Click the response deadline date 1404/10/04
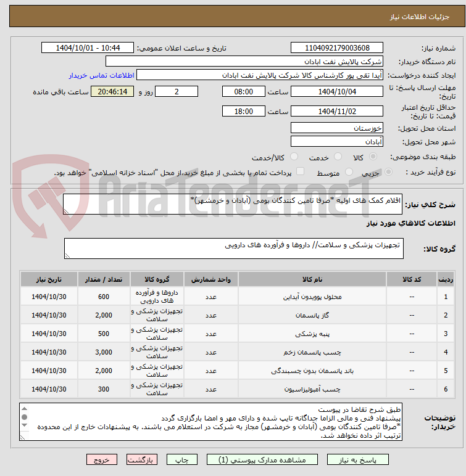466x476 pixels. [337, 91]
